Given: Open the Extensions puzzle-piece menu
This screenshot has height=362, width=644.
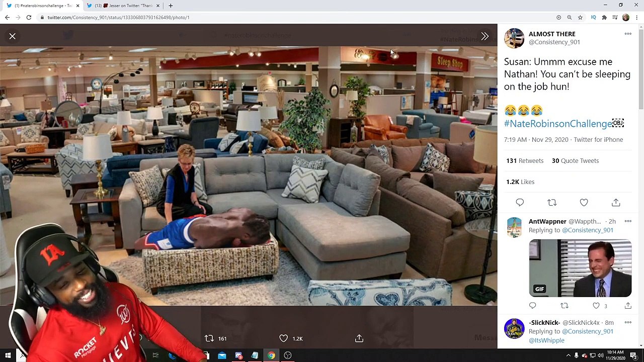Looking at the screenshot, I should pos(604,18).
